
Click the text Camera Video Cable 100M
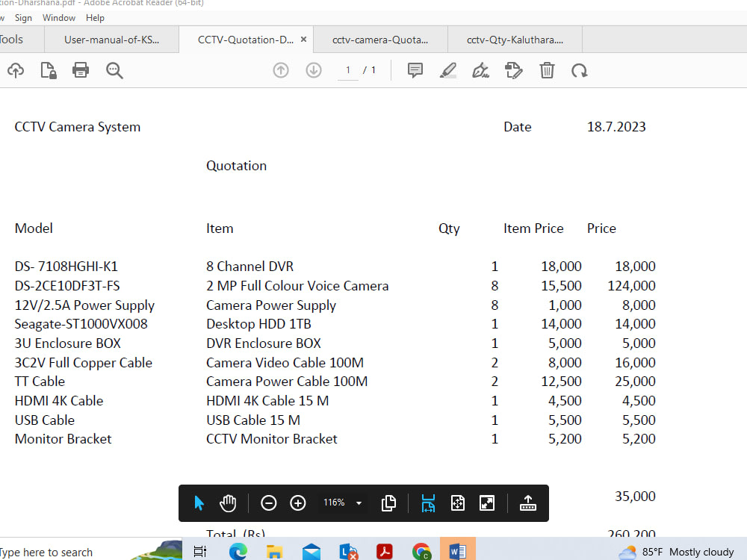285,362
